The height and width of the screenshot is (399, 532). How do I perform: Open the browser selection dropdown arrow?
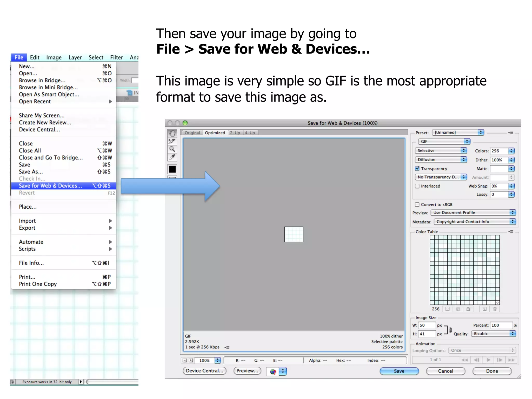click(283, 371)
